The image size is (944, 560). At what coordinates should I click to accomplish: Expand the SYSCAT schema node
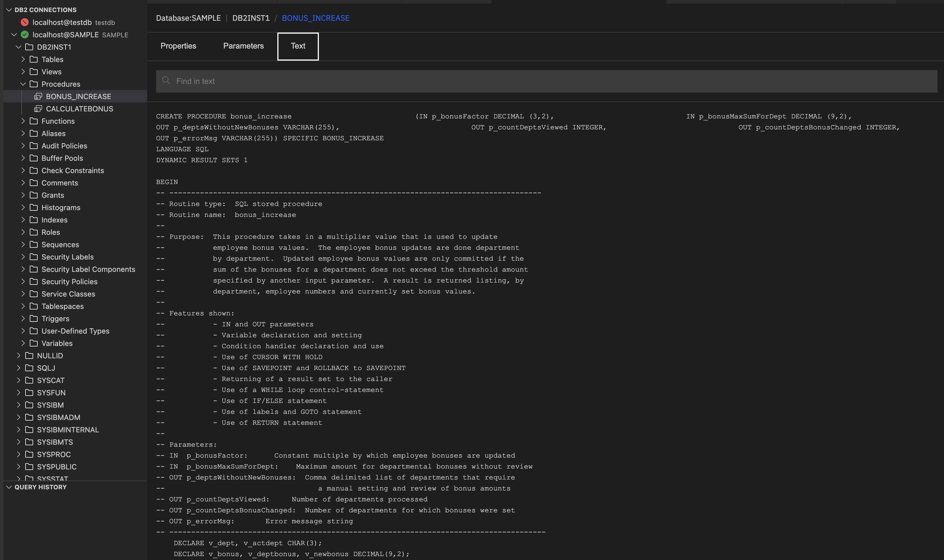pyautogui.click(x=19, y=380)
